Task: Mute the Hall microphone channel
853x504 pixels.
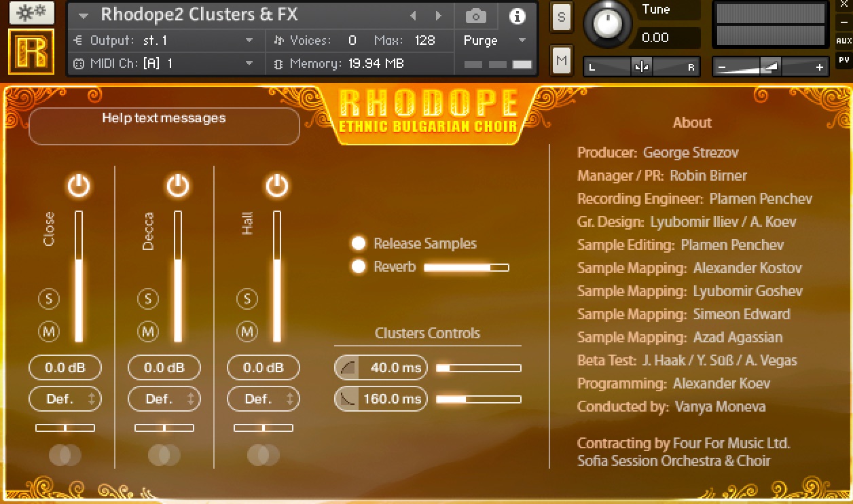Action: point(247,331)
